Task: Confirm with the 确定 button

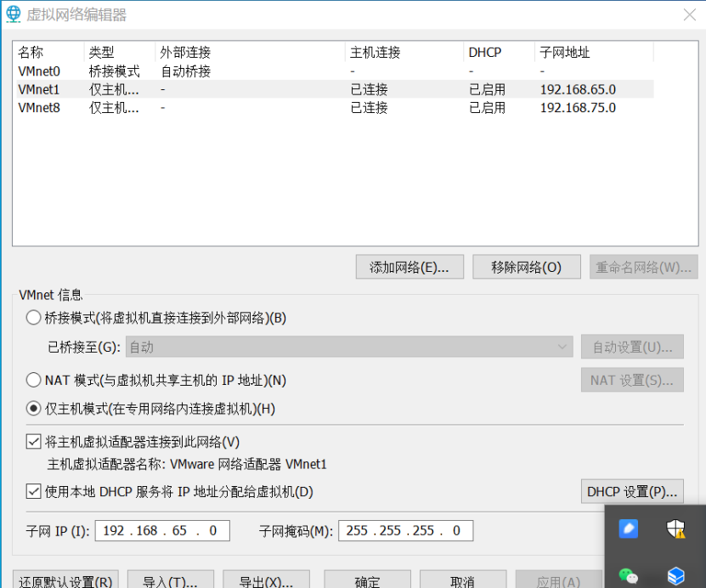Action: [x=367, y=580]
